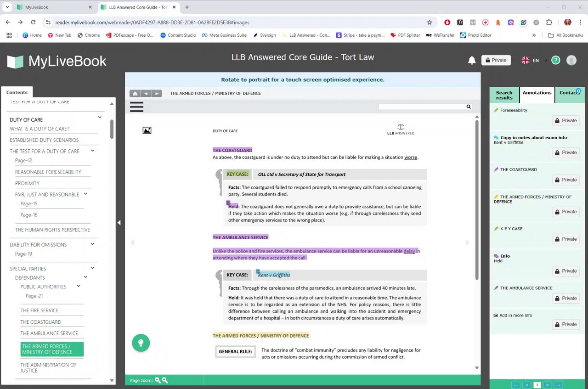This screenshot has height=389, width=588.
Task: Zoom in the page
Action: click(x=165, y=380)
